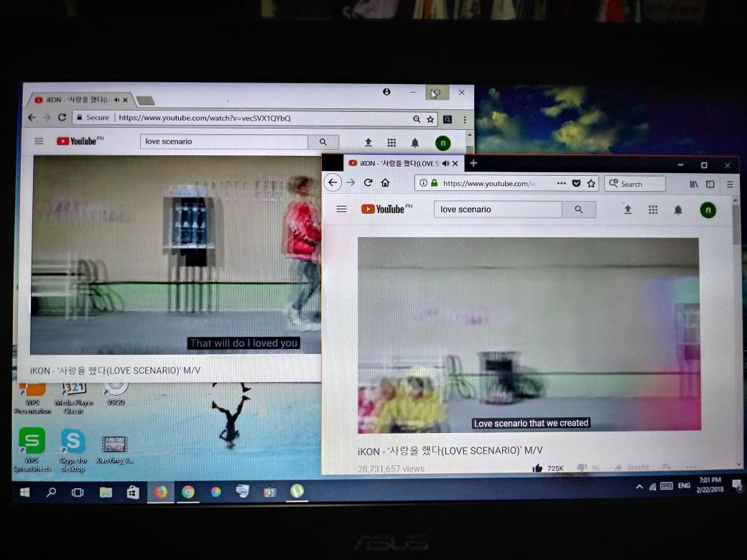Open Microsoft Store from the taskbar
The height and width of the screenshot is (560, 747).
[132, 492]
